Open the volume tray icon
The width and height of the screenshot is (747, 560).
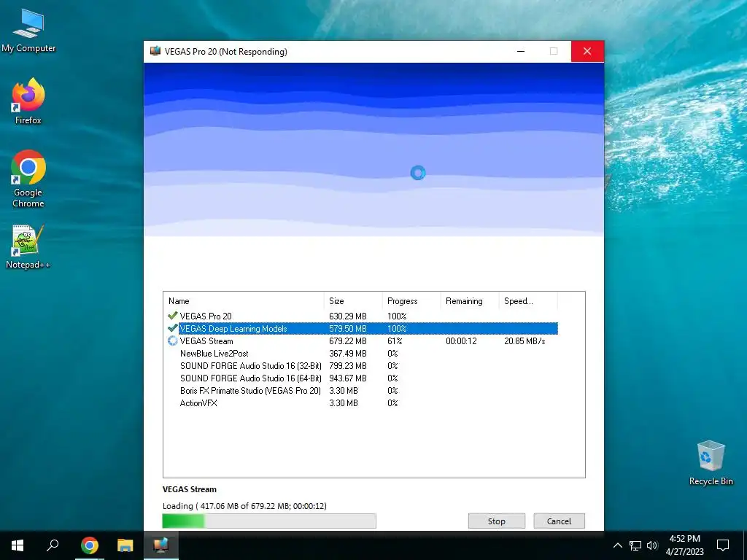tap(652, 545)
